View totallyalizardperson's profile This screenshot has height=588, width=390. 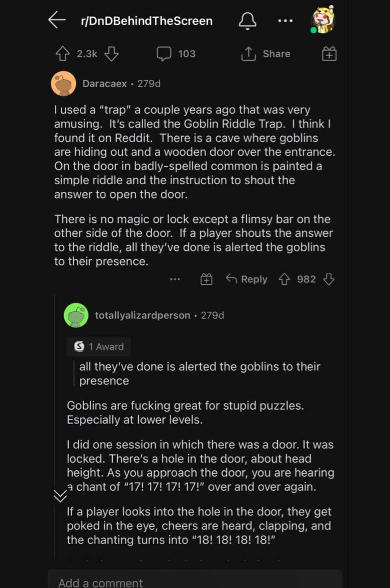[142, 315]
